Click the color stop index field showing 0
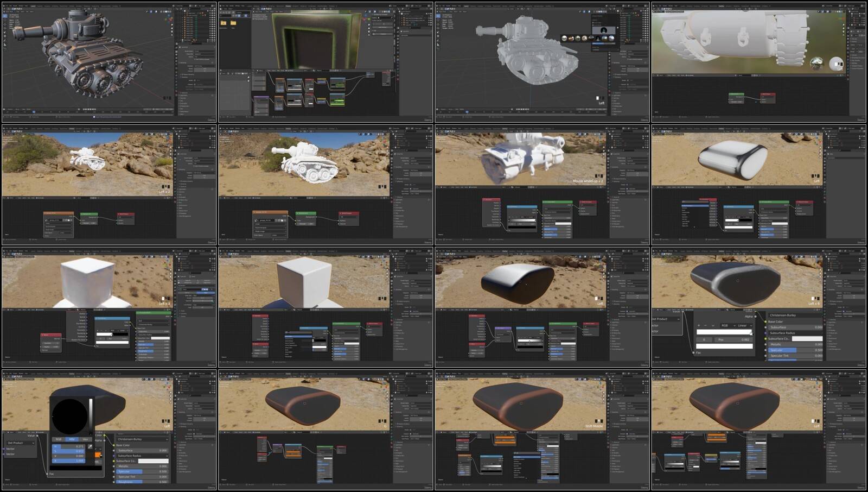Screen dimensions: 868x492 [x=704, y=339]
